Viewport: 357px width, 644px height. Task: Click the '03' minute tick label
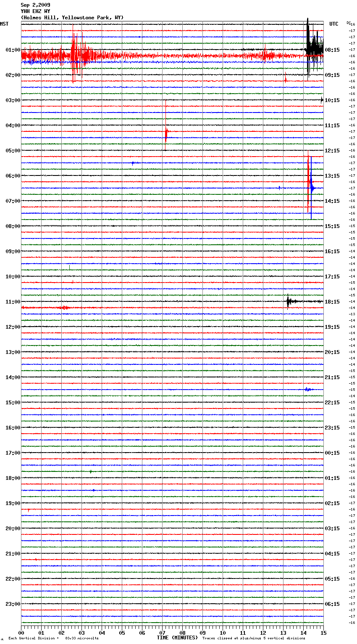pos(82,633)
